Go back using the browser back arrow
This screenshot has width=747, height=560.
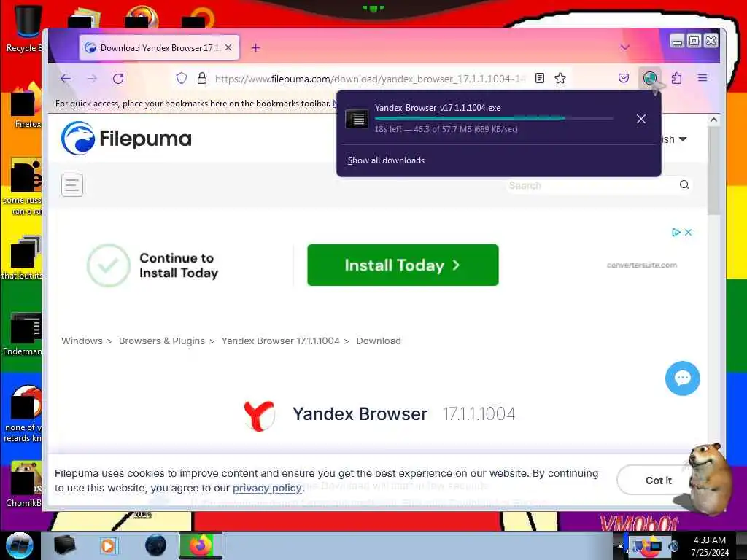pyautogui.click(x=66, y=79)
